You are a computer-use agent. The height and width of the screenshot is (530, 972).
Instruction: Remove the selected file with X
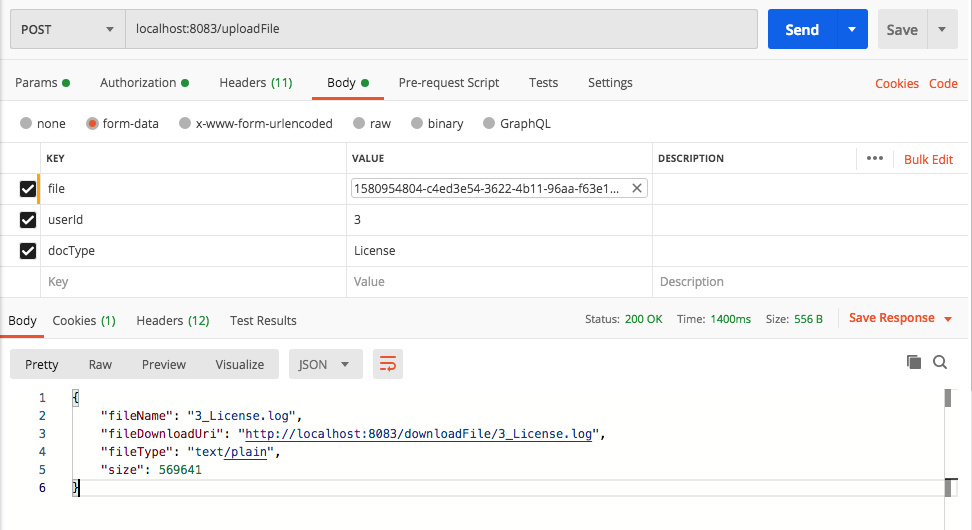[x=636, y=188]
